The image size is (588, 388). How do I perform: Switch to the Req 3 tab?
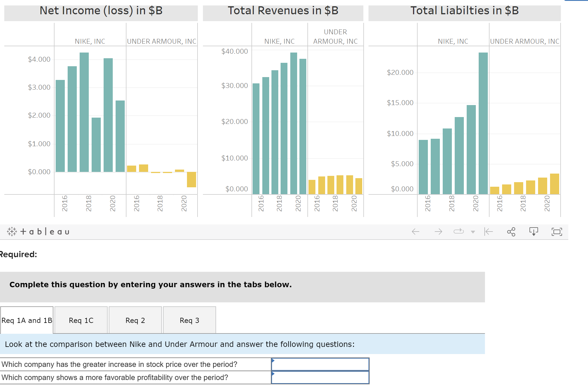point(189,320)
